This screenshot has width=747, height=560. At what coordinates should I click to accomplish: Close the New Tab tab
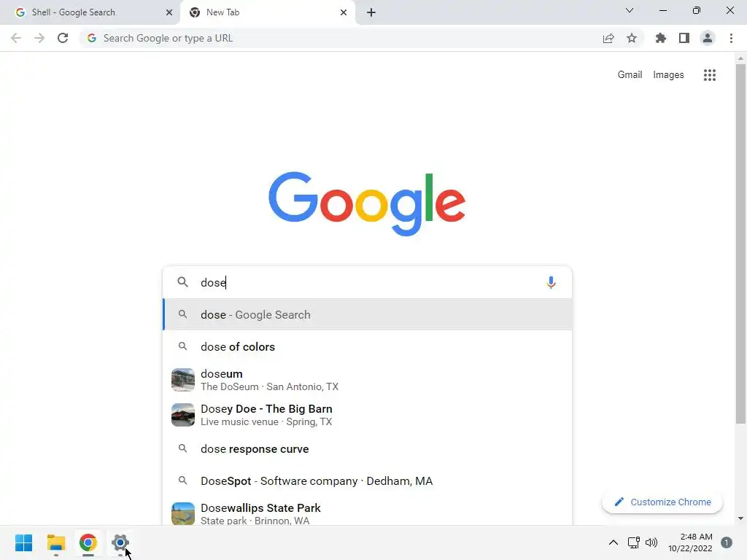(x=344, y=12)
